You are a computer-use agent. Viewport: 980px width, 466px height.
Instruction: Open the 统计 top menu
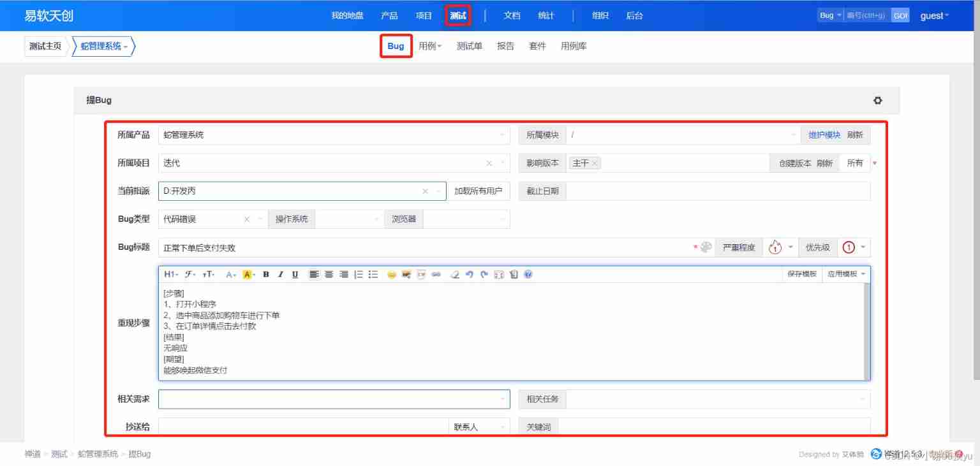click(x=546, y=16)
